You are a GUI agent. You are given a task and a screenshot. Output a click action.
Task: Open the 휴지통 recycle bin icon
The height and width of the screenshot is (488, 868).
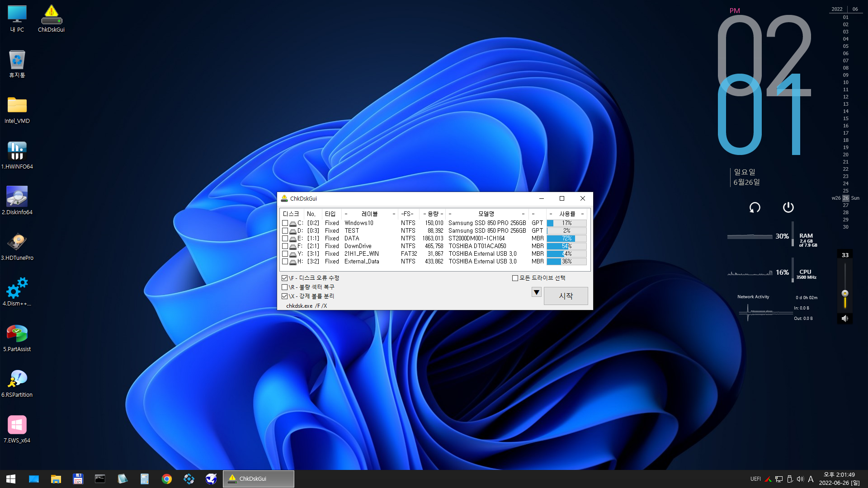(x=17, y=64)
